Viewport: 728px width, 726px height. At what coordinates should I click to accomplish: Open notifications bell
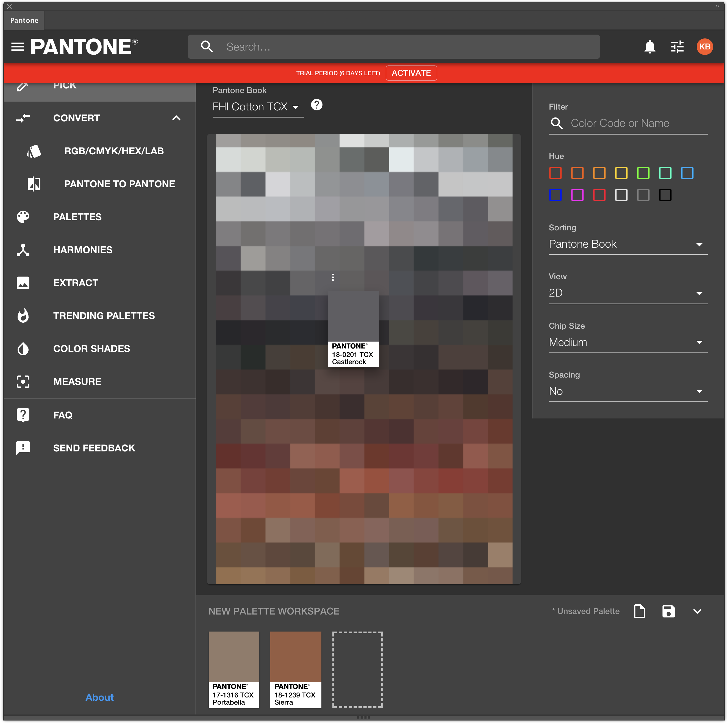click(x=650, y=47)
